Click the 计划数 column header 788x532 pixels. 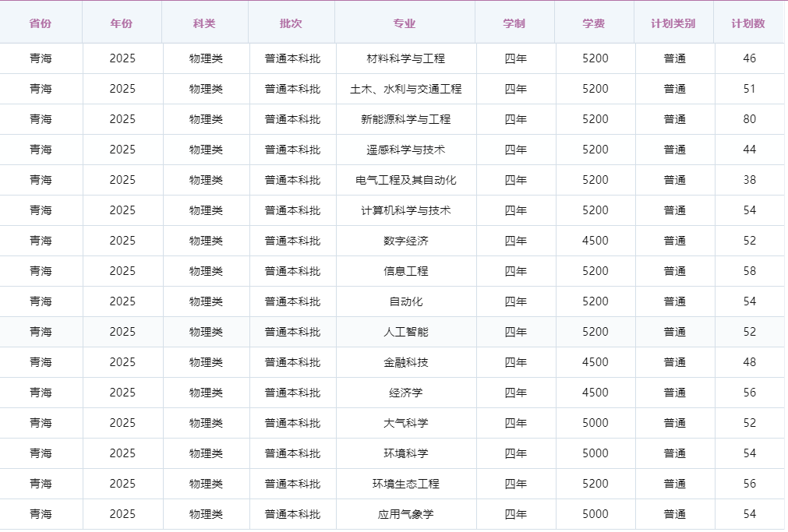(x=748, y=23)
